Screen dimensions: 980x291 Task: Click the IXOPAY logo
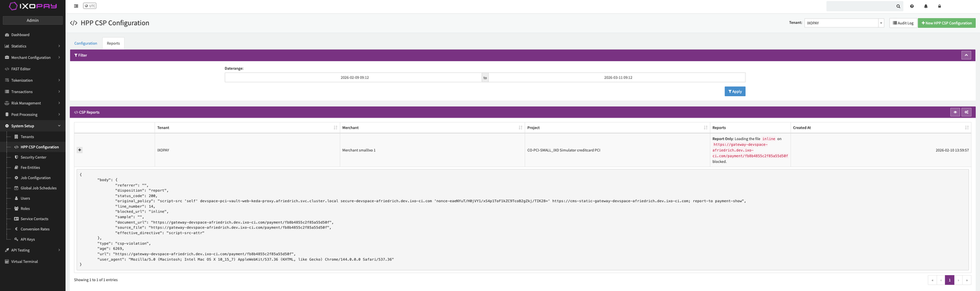[32, 6]
